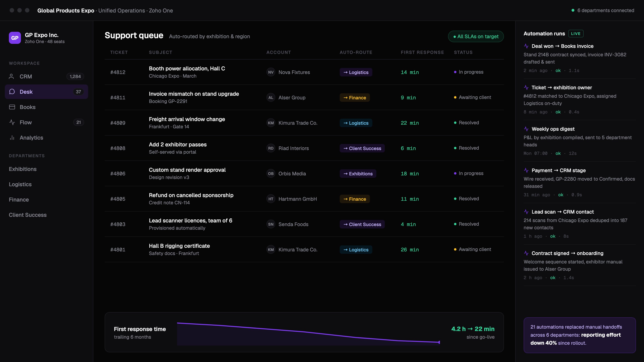644x362 pixels.
Task: Click the All SLAs on target badge
Action: [x=476, y=36]
